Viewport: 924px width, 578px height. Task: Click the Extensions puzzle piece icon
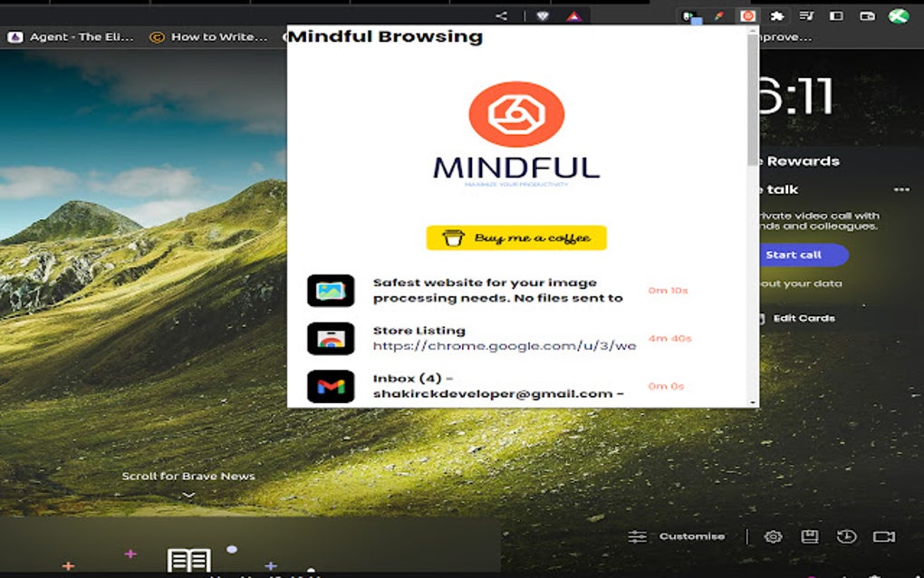click(x=777, y=15)
